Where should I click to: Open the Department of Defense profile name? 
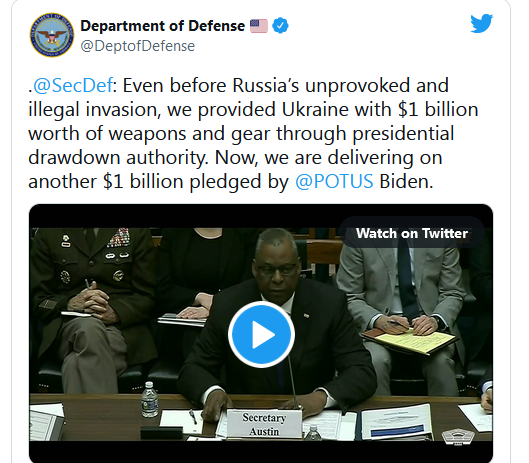[x=163, y=26]
